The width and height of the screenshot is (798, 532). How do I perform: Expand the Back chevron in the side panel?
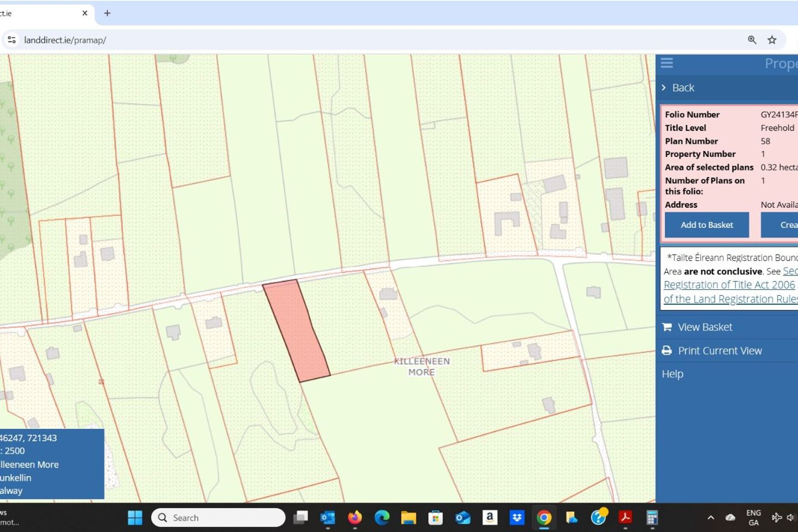point(664,88)
